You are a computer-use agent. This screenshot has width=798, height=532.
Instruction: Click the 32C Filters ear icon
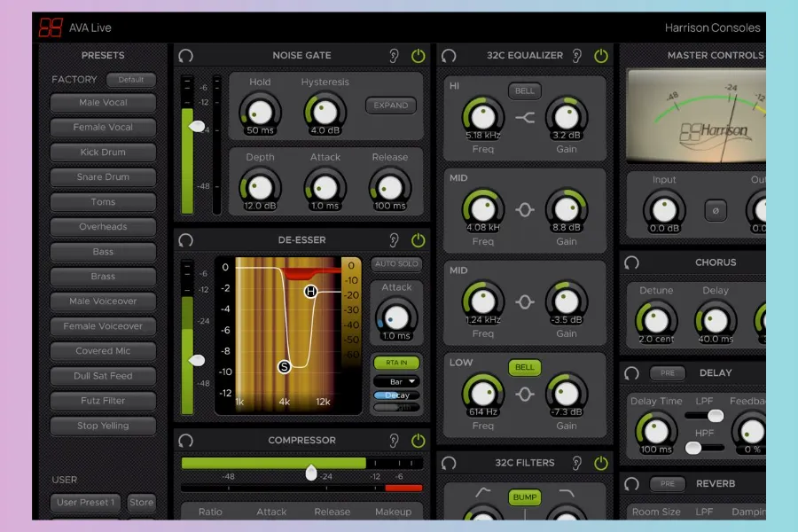pos(577,463)
